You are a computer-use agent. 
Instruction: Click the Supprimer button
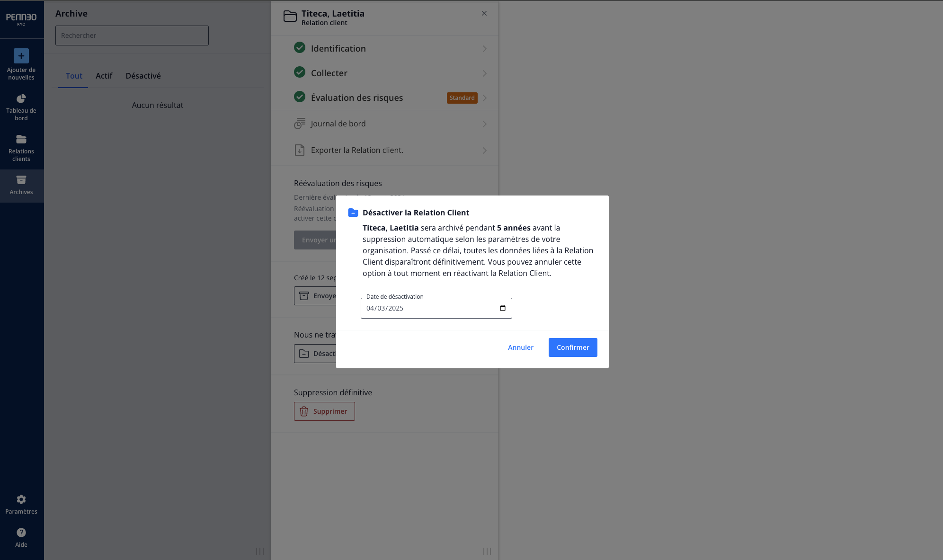(324, 411)
